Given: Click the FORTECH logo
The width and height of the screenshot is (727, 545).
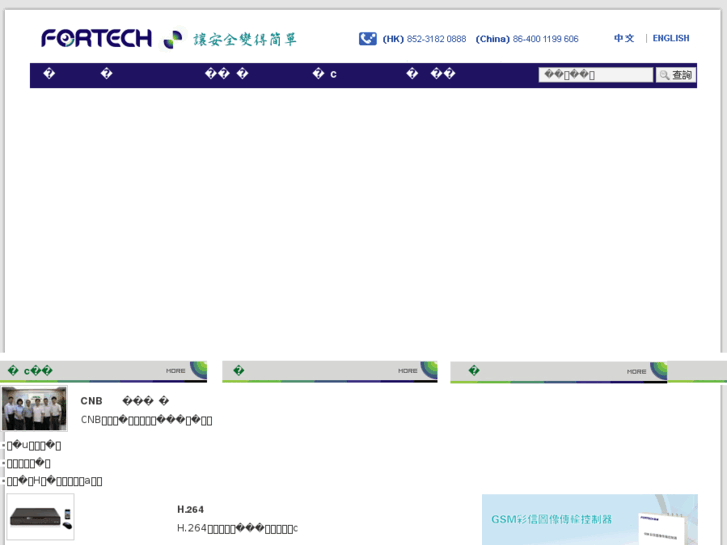Looking at the screenshot, I should pyautogui.click(x=96, y=38).
